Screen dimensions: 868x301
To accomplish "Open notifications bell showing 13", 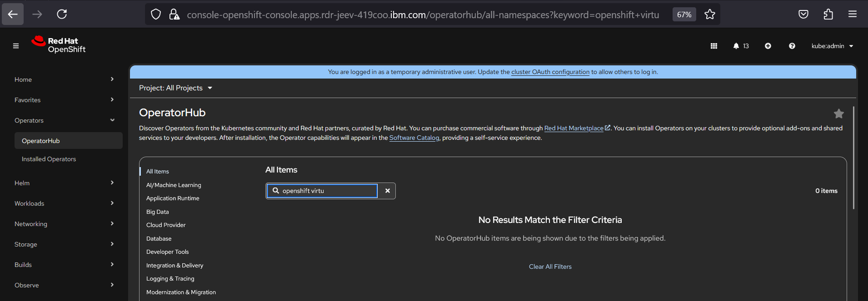I will coord(740,46).
